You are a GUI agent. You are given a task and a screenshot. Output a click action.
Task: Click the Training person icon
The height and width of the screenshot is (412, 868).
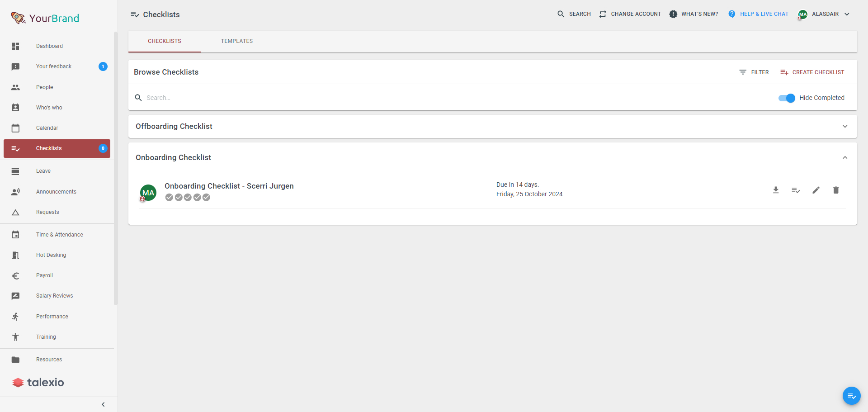(15, 337)
